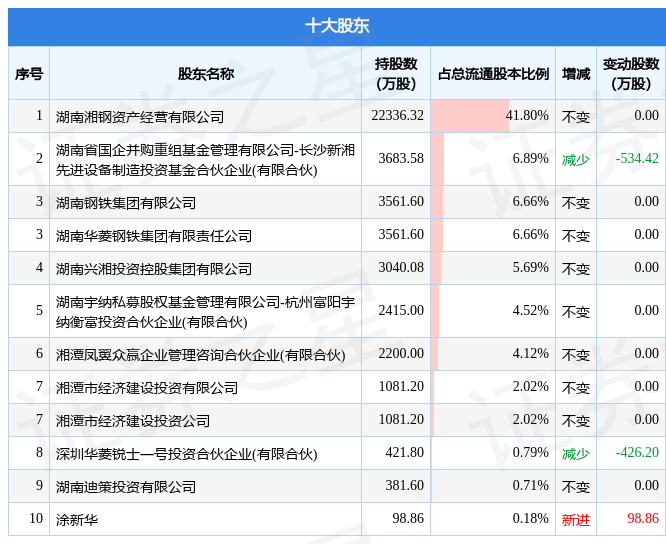Click shareholder 湖南迪策投资有限公司
Screen dimensions: 666x544
pyautogui.click(x=126, y=487)
